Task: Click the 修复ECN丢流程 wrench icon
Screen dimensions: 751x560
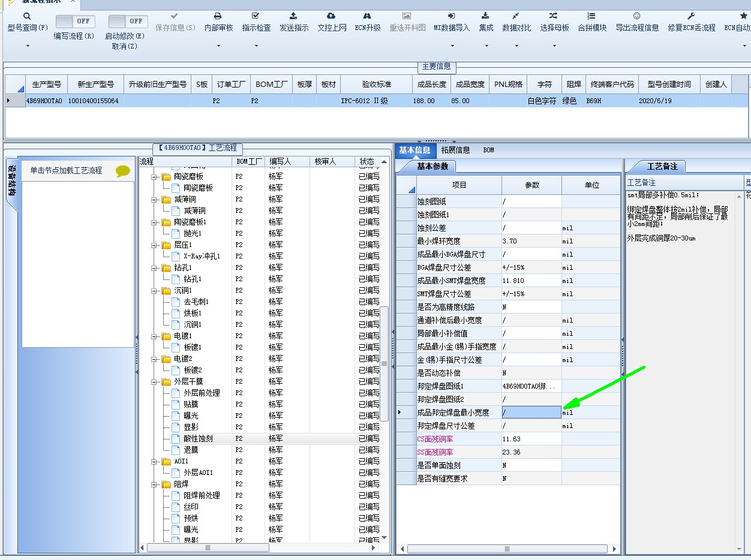Action: (x=691, y=16)
